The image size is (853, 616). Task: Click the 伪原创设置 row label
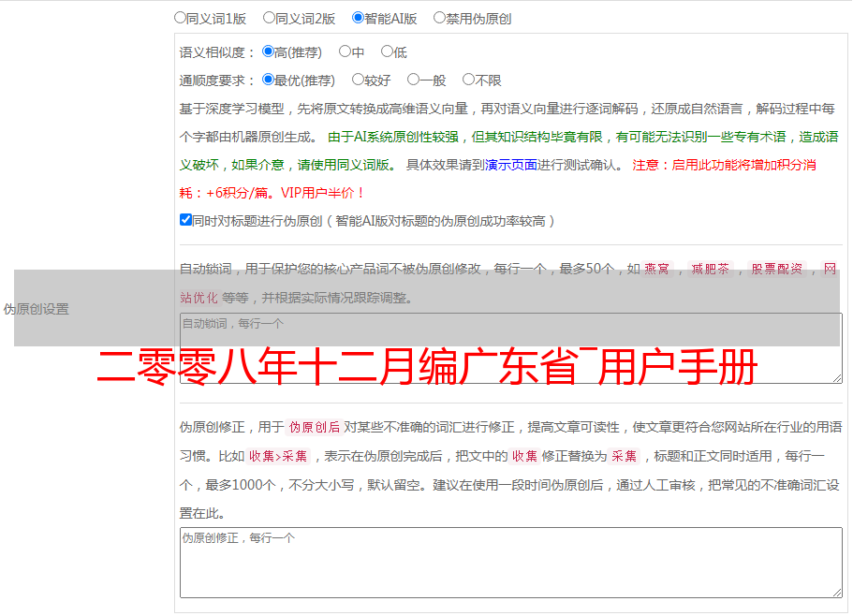coord(37,309)
